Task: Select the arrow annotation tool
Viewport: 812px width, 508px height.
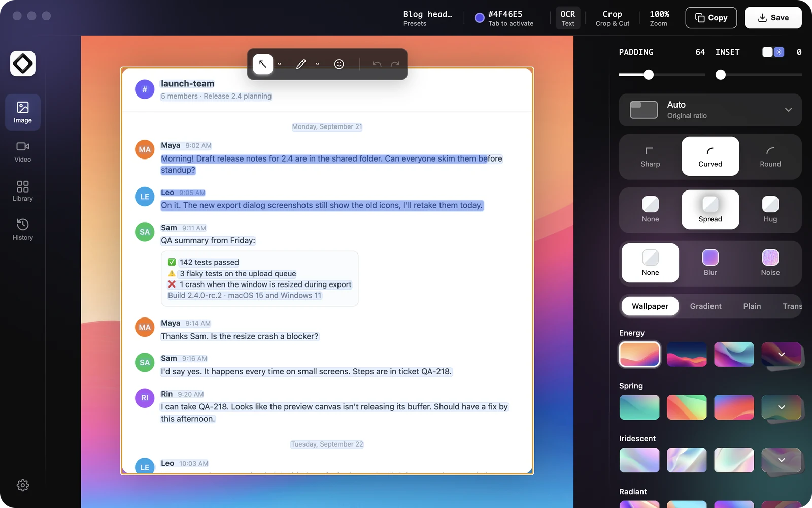Action: (263, 64)
